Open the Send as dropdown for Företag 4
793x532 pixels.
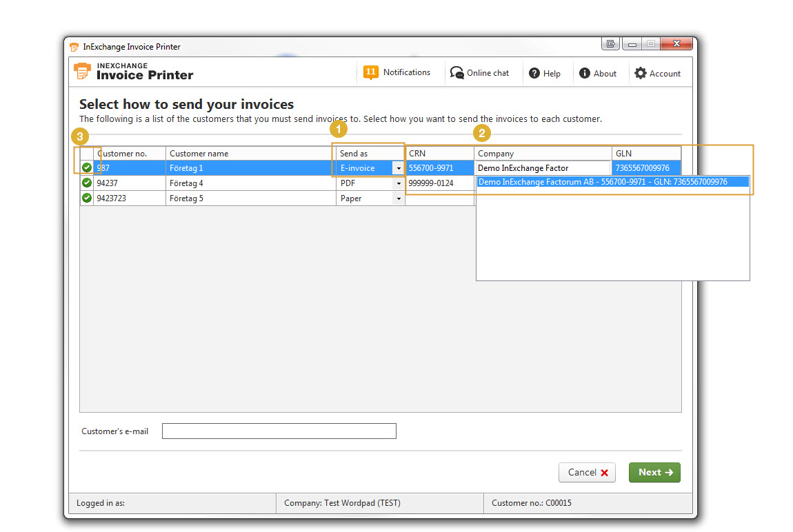coord(399,183)
